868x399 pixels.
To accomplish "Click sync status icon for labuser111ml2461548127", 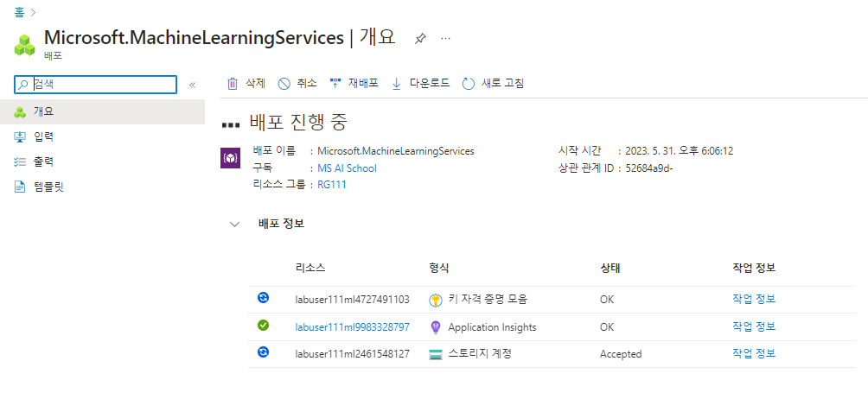I will [264, 351].
